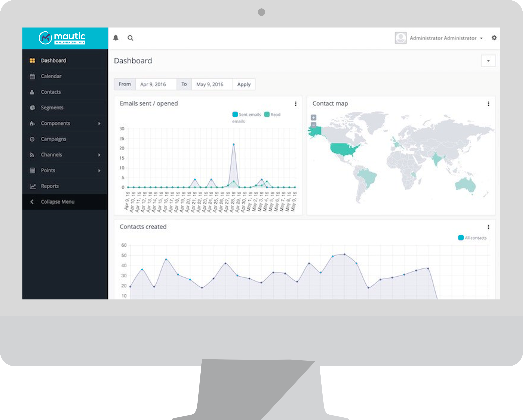Image resolution: width=523 pixels, height=420 pixels.
Task: Toggle Read emails legend series
Action: click(x=272, y=115)
